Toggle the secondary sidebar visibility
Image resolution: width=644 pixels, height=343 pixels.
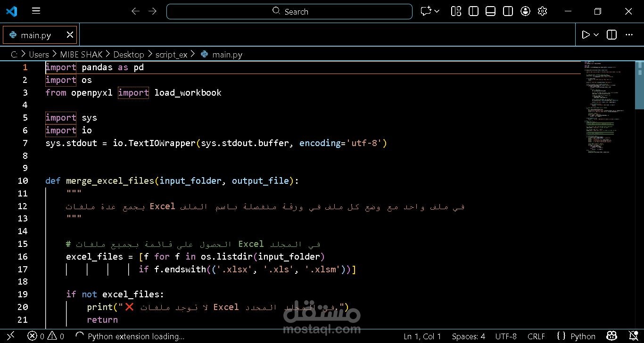tap(508, 11)
